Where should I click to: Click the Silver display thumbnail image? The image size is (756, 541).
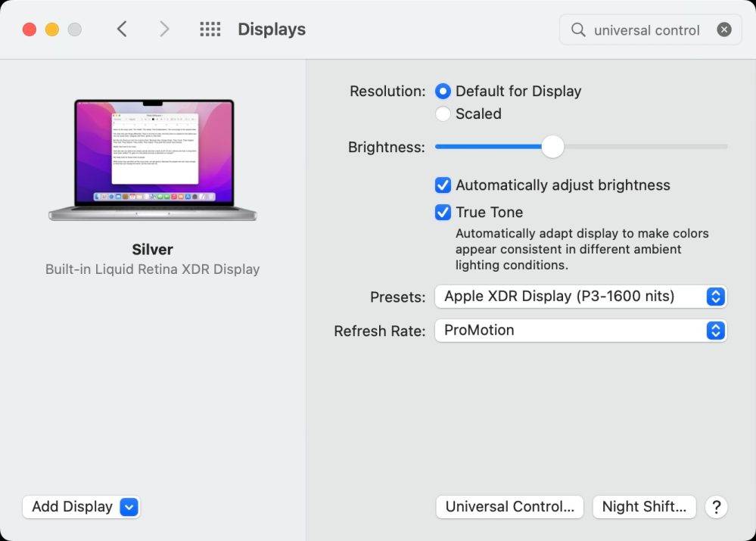pos(152,159)
